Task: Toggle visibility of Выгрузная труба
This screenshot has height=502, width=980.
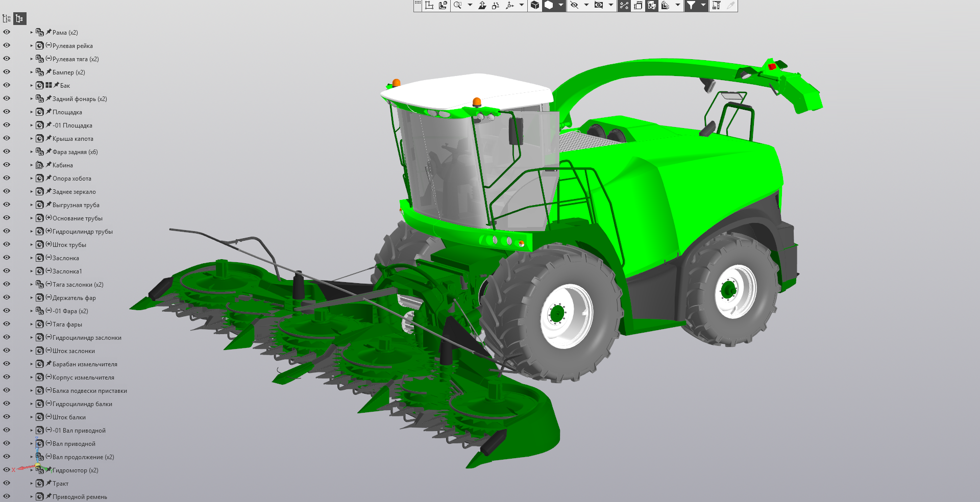Action: [x=7, y=205]
